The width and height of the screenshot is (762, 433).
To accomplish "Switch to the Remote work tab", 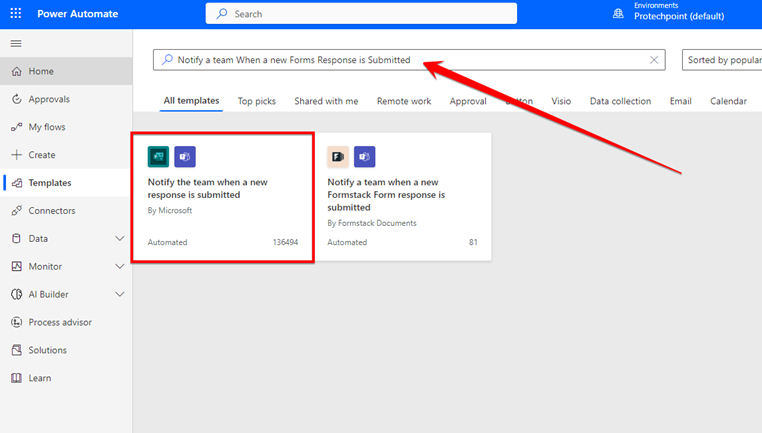I will coord(404,101).
